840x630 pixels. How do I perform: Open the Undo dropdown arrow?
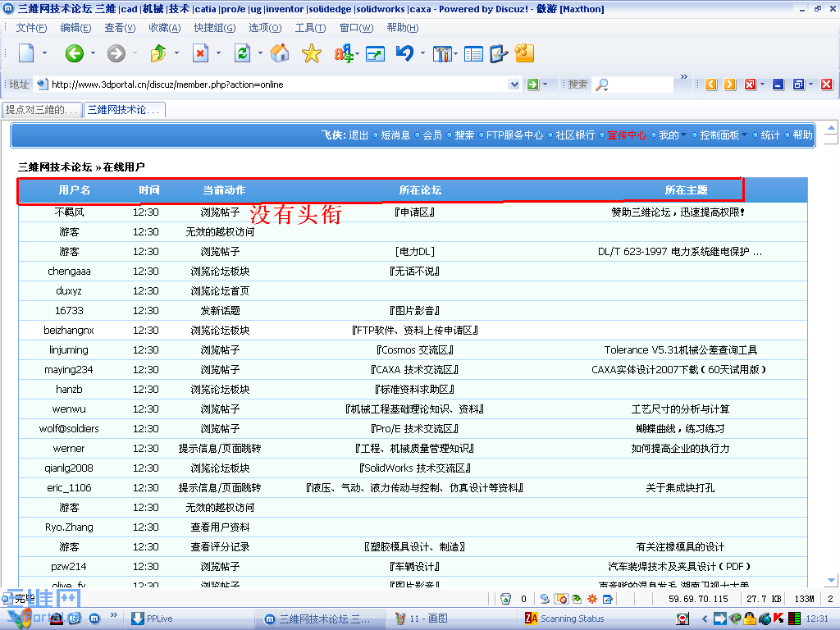[422, 53]
